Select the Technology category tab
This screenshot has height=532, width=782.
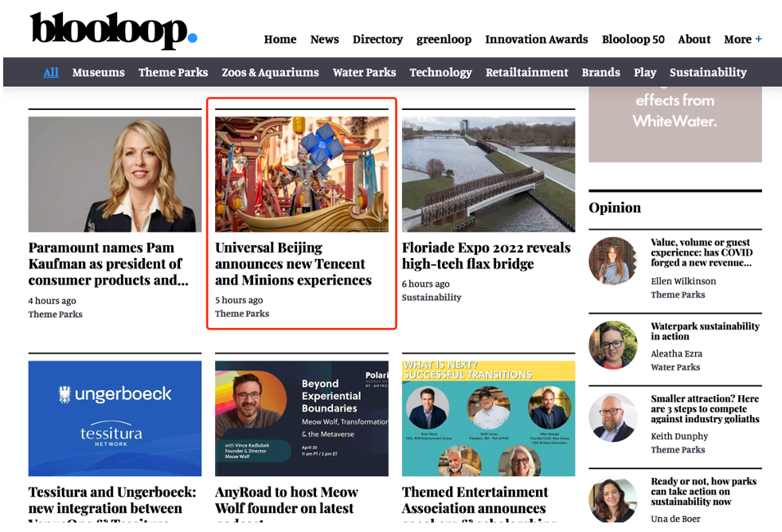[x=441, y=72]
